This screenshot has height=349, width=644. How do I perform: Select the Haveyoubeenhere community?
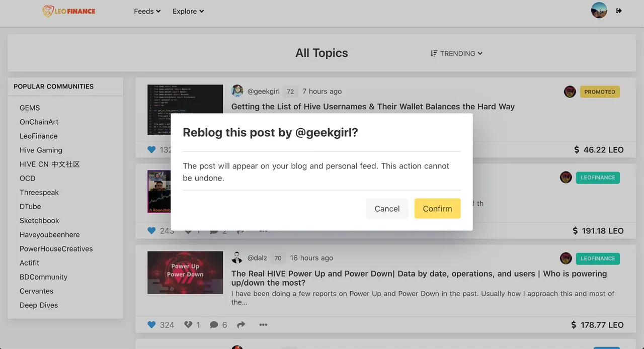pos(49,234)
